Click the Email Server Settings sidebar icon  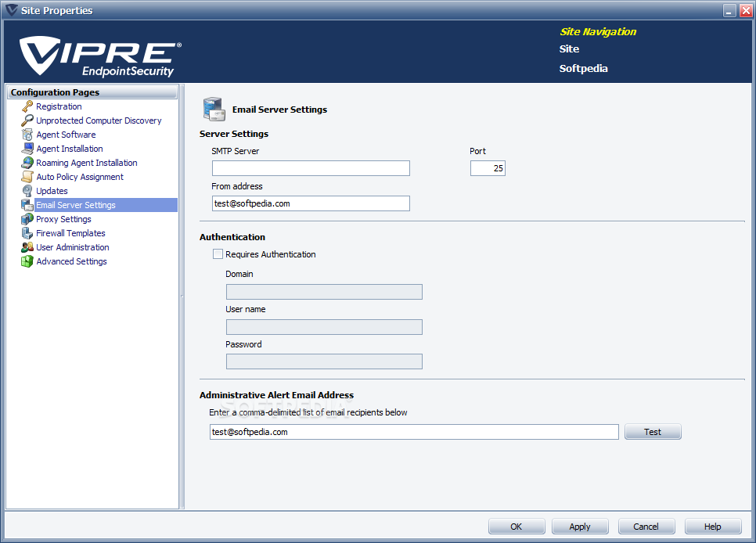pos(27,205)
